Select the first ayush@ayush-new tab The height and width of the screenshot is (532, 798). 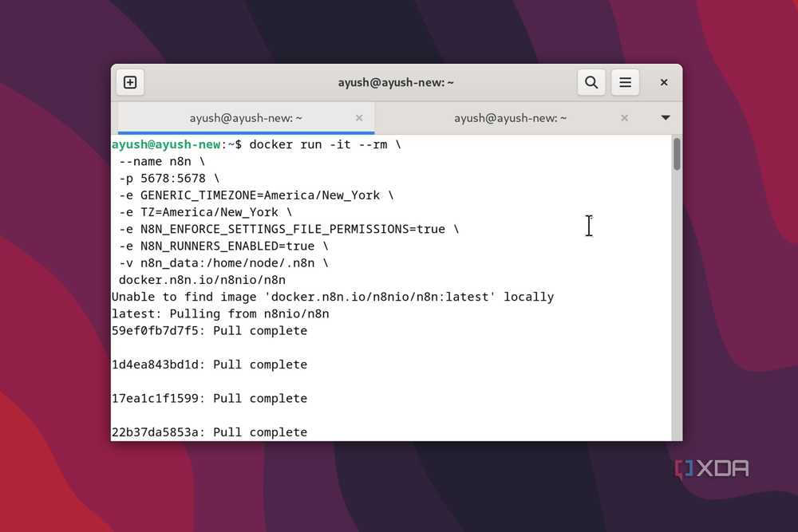pos(247,118)
